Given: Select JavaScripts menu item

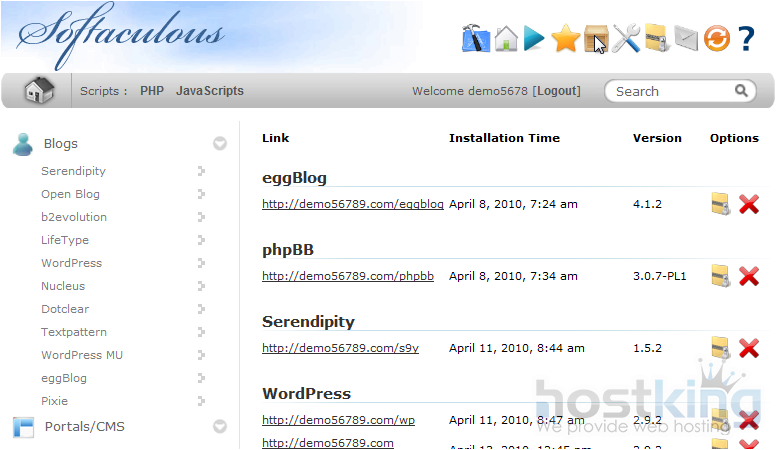Looking at the screenshot, I should pos(210,91).
